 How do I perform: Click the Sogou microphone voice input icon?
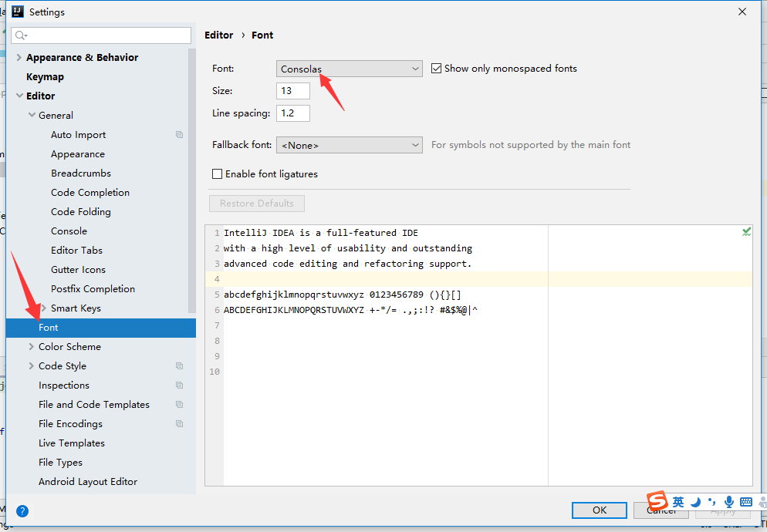tap(729, 502)
